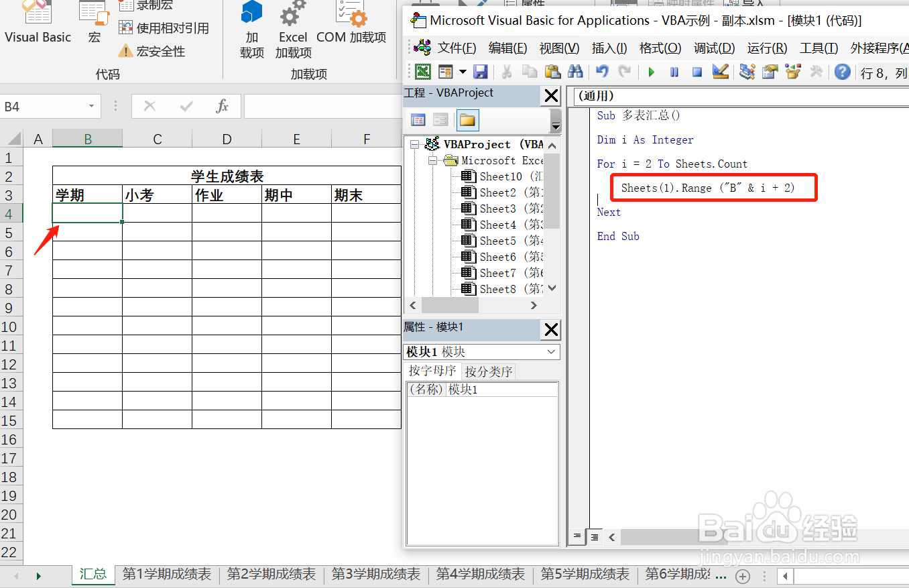Viewport: 909px width, 588px height.
Task: Switch to 按分类序 properties tab
Action: [489, 371]
